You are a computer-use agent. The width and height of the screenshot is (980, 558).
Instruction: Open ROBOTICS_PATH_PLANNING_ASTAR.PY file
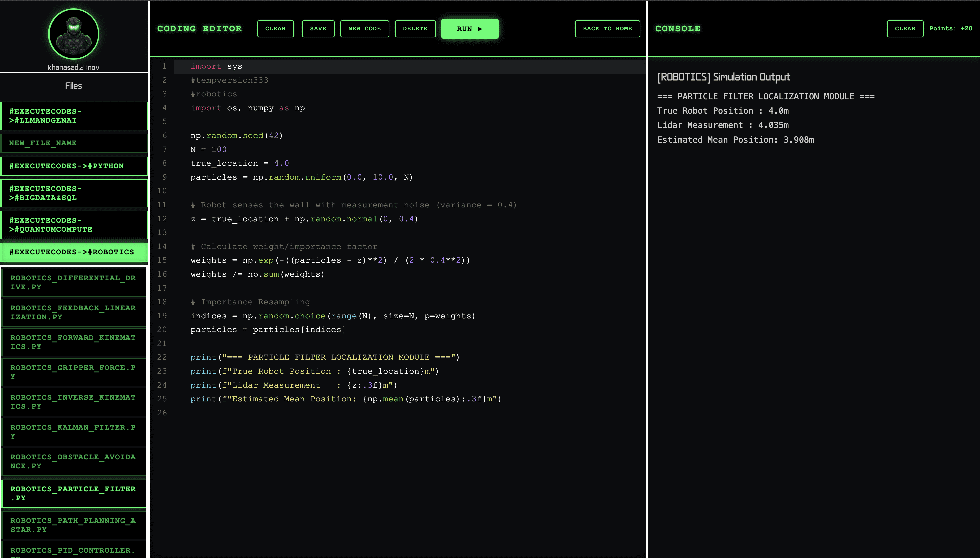coord(74,525)
